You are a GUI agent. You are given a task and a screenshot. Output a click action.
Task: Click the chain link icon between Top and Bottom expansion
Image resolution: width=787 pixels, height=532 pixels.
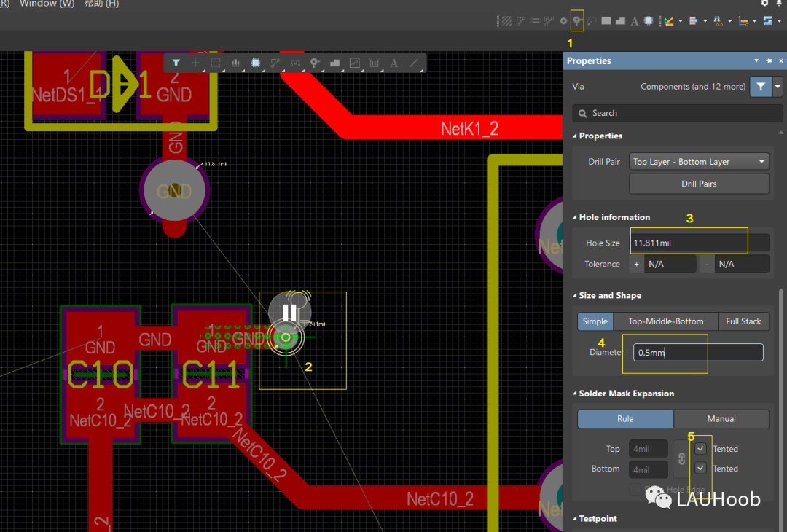click(x=681, y=458)
